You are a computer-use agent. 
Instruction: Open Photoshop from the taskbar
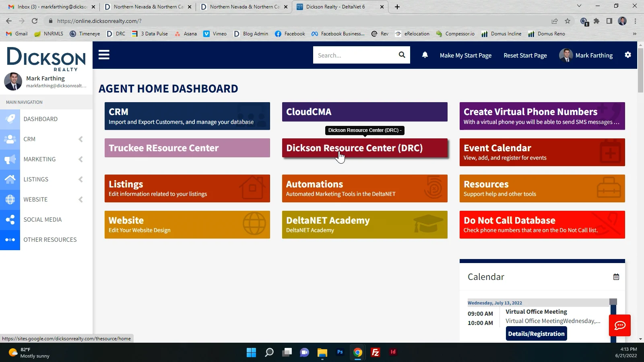click(340, 352)
